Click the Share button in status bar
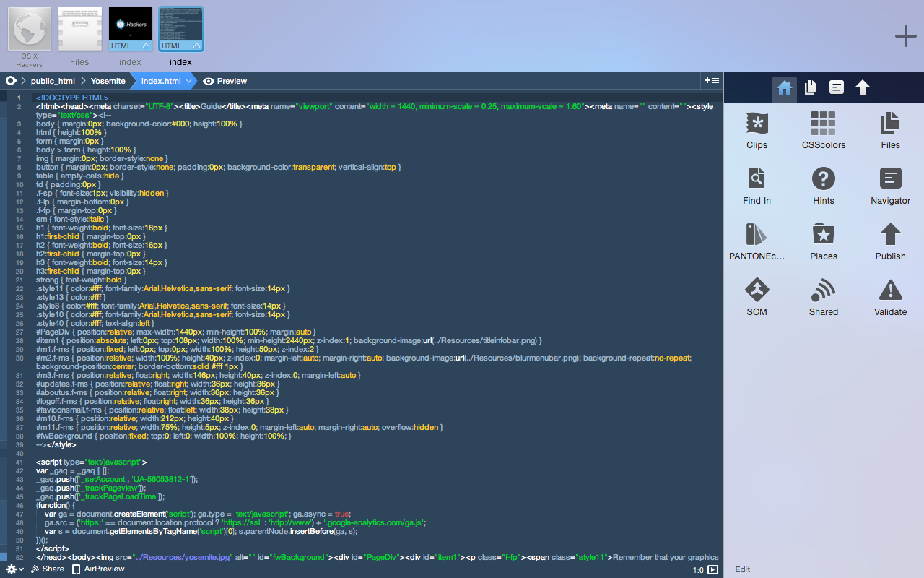This screenshot has width=924, height=578. [x=48, y=569]
